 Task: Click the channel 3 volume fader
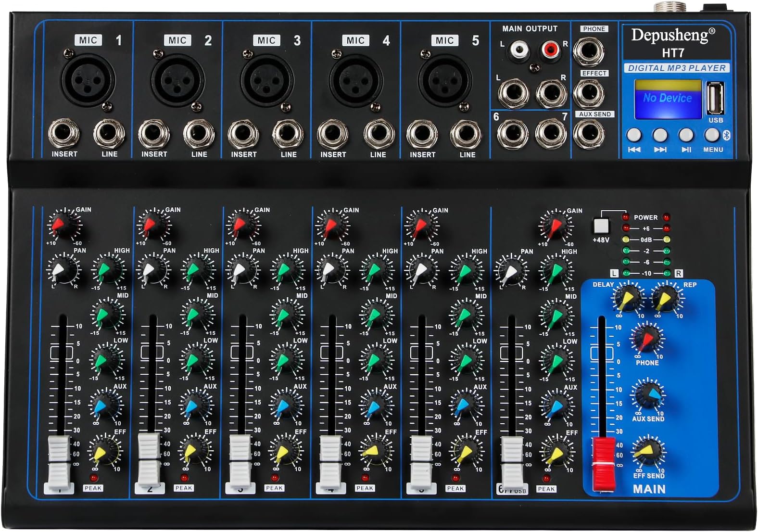(240, 461)
